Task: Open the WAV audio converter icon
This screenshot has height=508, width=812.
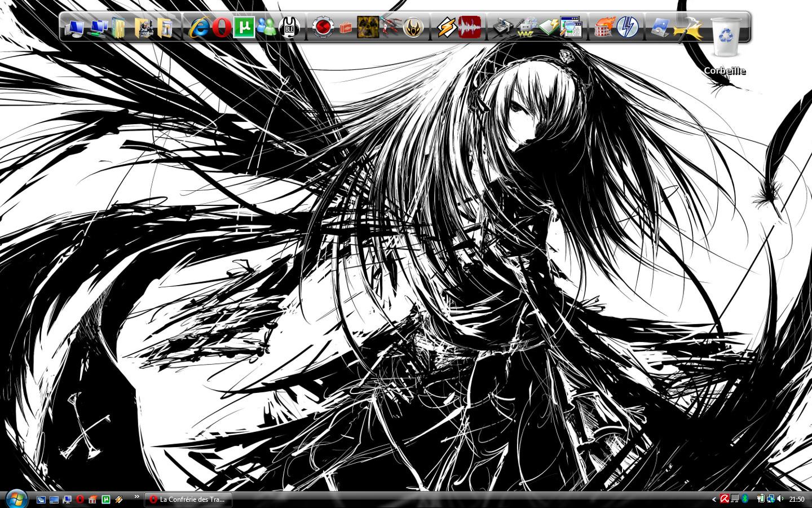Action: click(x=526, y=27)
